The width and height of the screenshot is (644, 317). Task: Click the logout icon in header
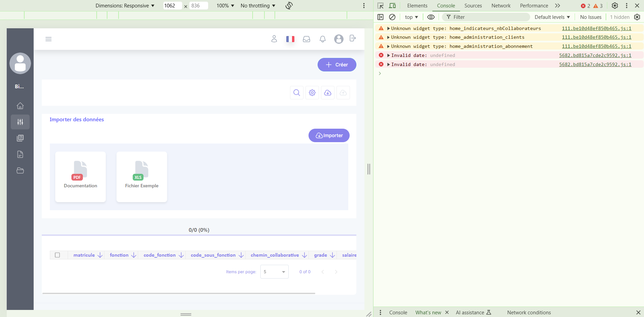tap(353, 38)
